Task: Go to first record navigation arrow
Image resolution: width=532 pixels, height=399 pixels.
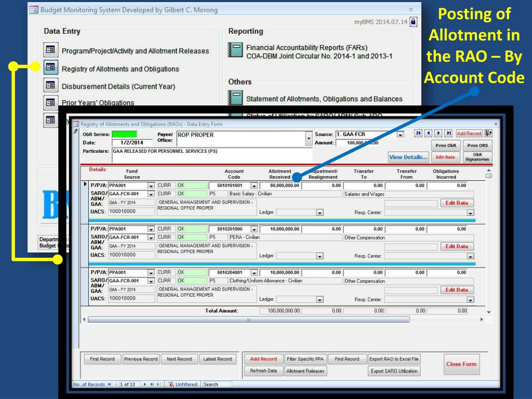Action: [x=418, y=133]
